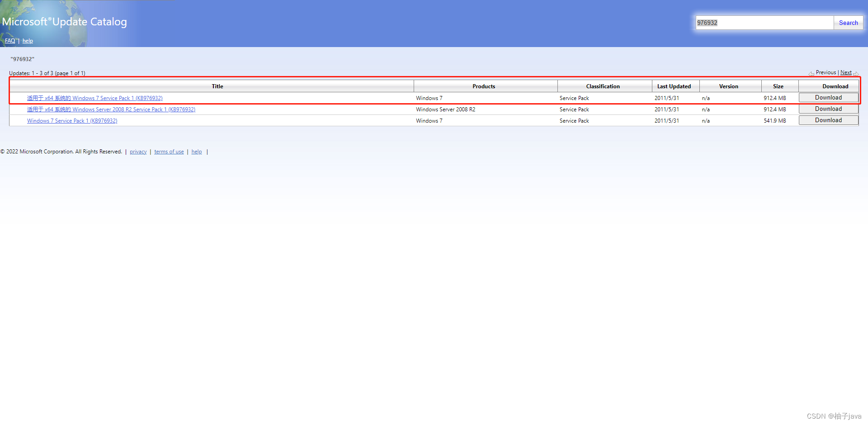Click the Search button
Screen dimensions: 868x424
(x=848, y=23)
